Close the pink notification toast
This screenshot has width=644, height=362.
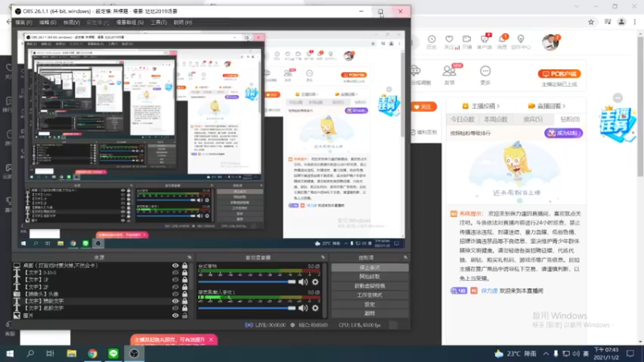[x=211, y=339]
